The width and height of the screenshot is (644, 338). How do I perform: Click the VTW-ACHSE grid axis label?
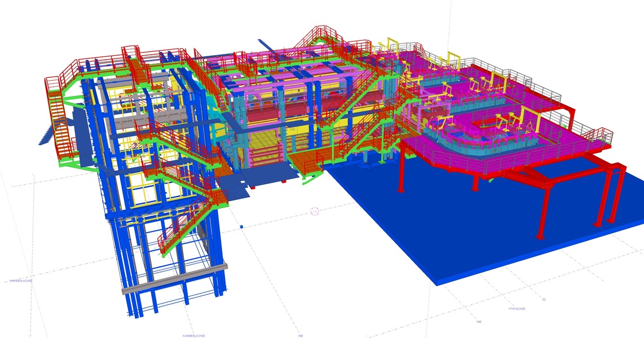pyautogui.click(x=517, y=309)
